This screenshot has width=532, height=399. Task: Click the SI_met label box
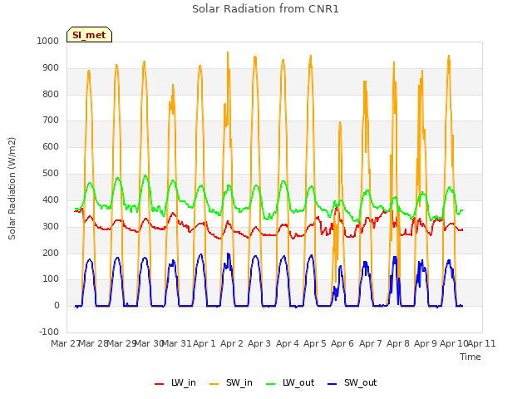pos(89,35)
